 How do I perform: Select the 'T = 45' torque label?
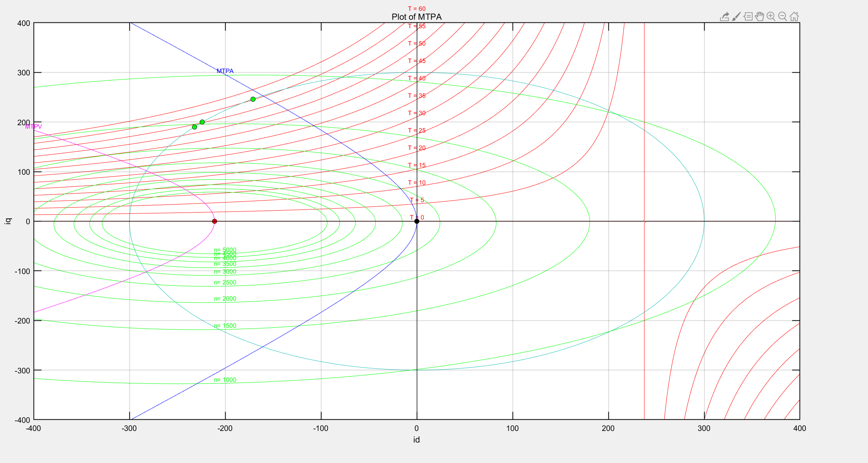tap(417, 61)
